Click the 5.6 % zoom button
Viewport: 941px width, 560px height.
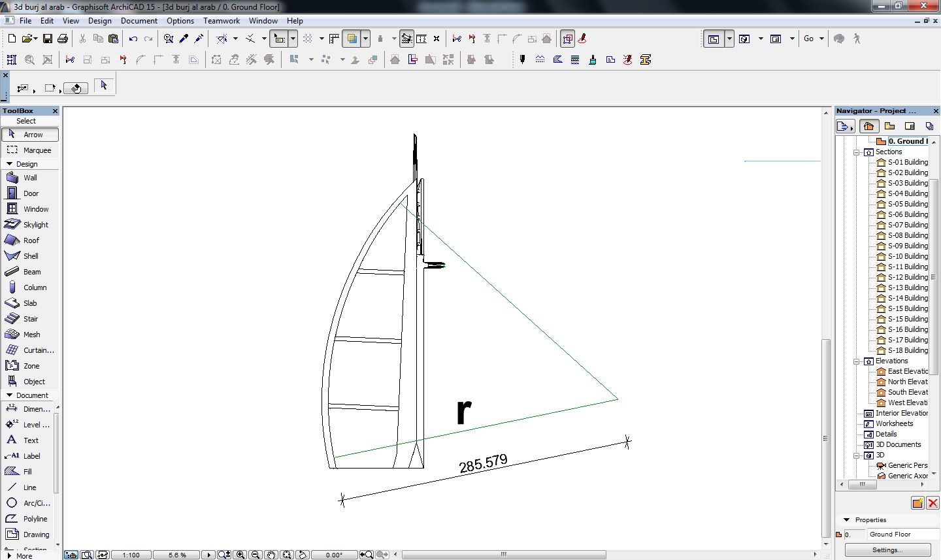tap(177, 555)
